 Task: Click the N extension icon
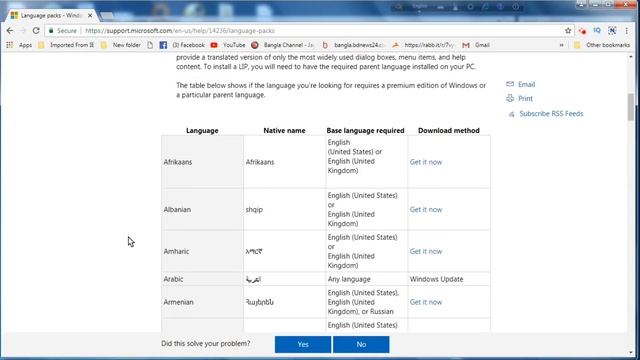click(612, 31)
